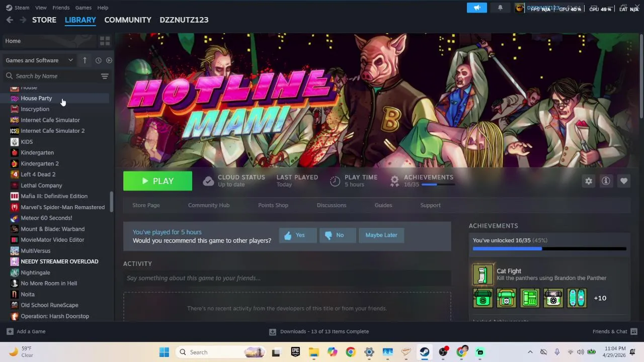Open Friends & Chat panel icon
The width and height of the screenshot is (644, 362).
pos(634,331)
